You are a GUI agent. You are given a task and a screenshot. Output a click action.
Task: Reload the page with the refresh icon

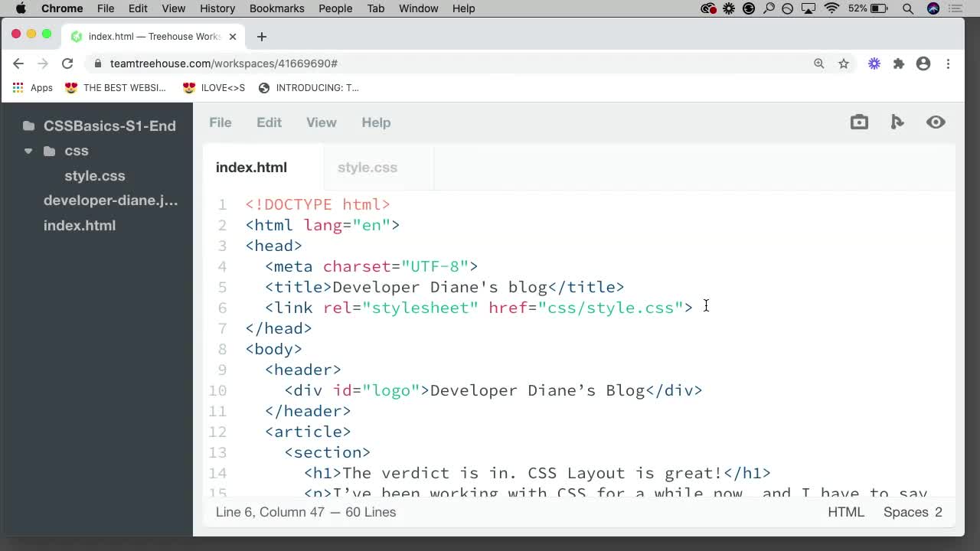pos(67,64)
